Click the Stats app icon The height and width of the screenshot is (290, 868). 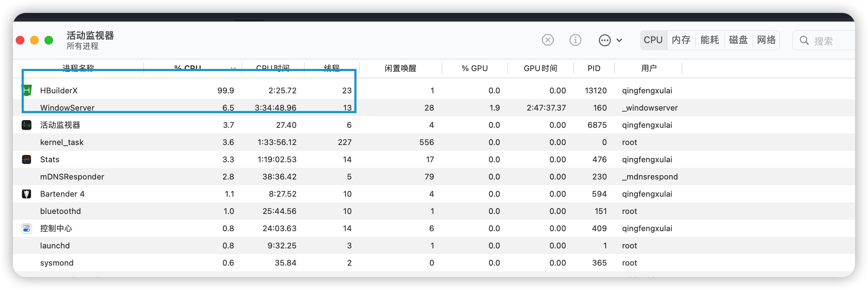point(27,159)
